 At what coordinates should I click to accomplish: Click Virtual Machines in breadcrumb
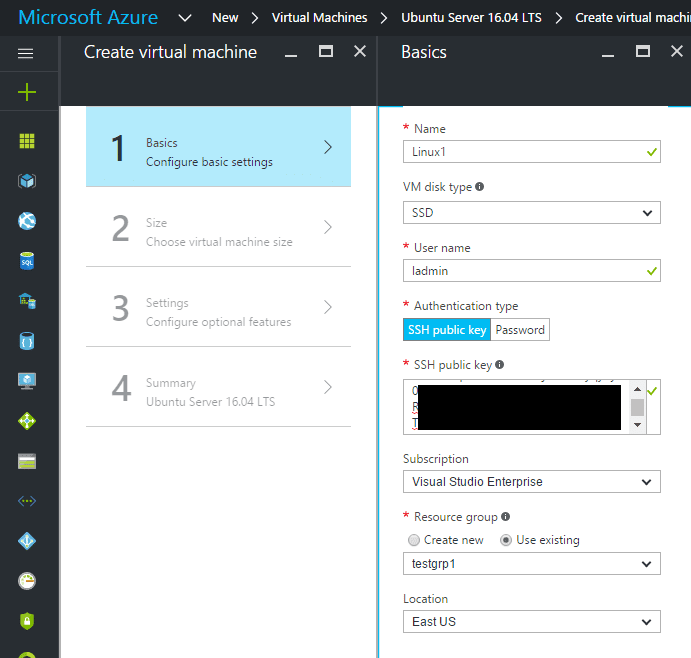(x=319, y=18)
